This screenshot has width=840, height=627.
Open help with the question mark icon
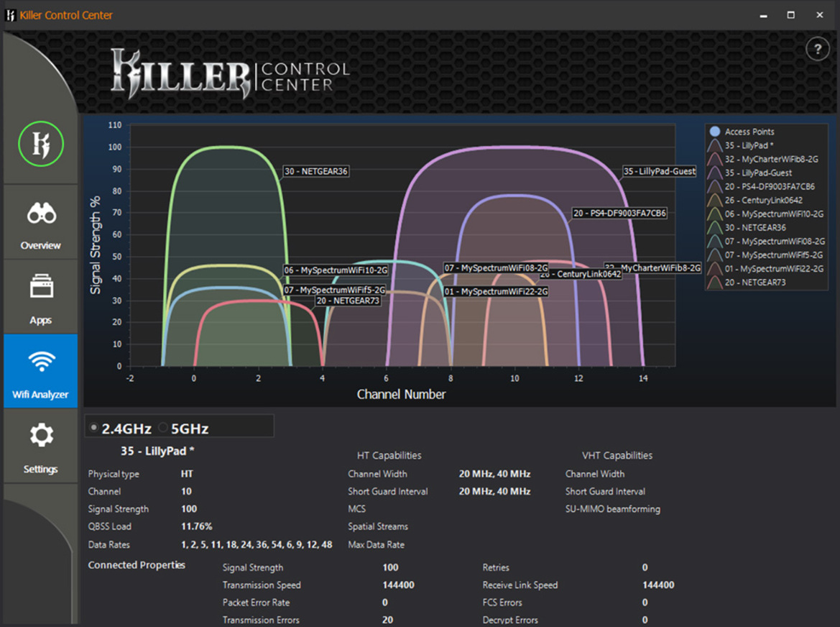(818, 50)
